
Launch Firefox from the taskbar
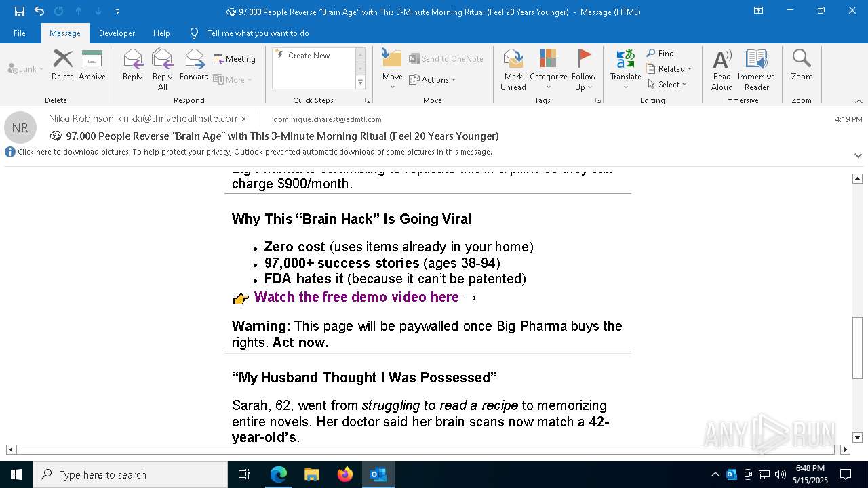(345, 474)
